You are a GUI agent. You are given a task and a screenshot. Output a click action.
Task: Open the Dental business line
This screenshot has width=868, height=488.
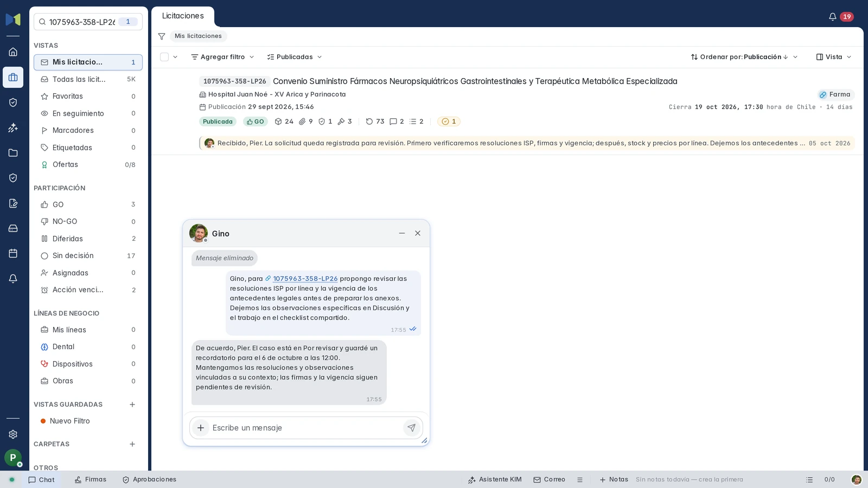click(x=88, y=347)
